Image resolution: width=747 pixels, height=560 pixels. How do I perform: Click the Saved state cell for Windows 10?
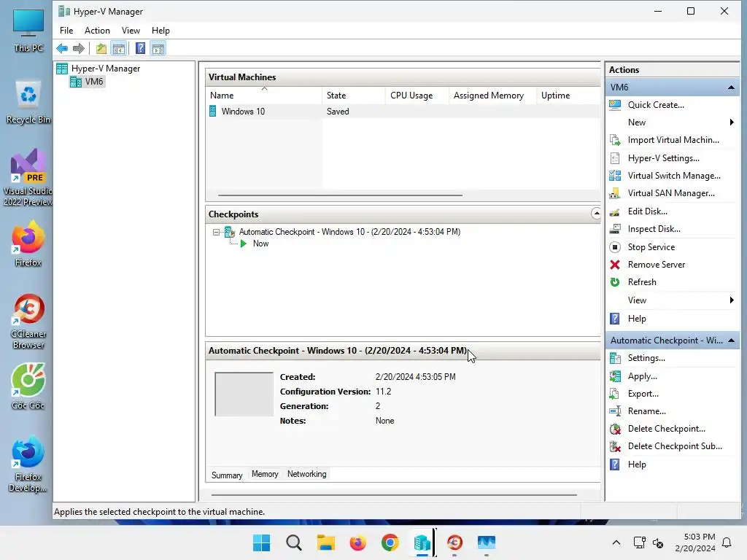coord(338,112)
